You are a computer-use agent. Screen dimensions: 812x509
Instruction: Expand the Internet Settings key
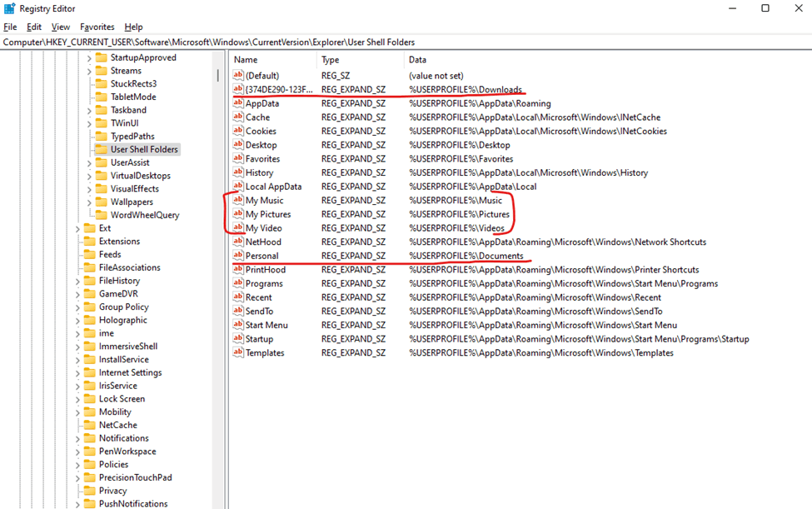77,373
